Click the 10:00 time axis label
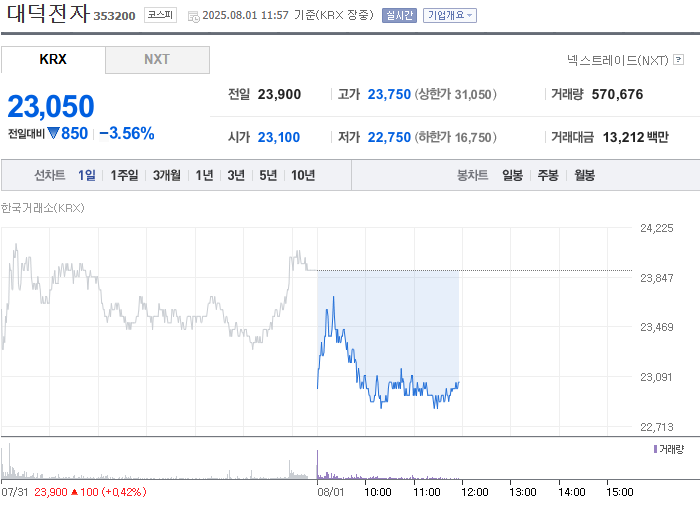The image size is (700, 505). point(378,492)
